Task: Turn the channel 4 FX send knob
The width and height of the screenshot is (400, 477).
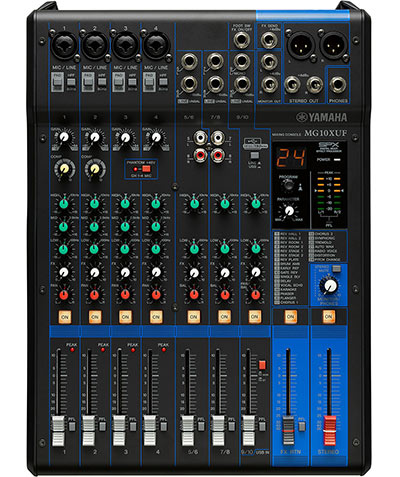Action: click(156, 272)
